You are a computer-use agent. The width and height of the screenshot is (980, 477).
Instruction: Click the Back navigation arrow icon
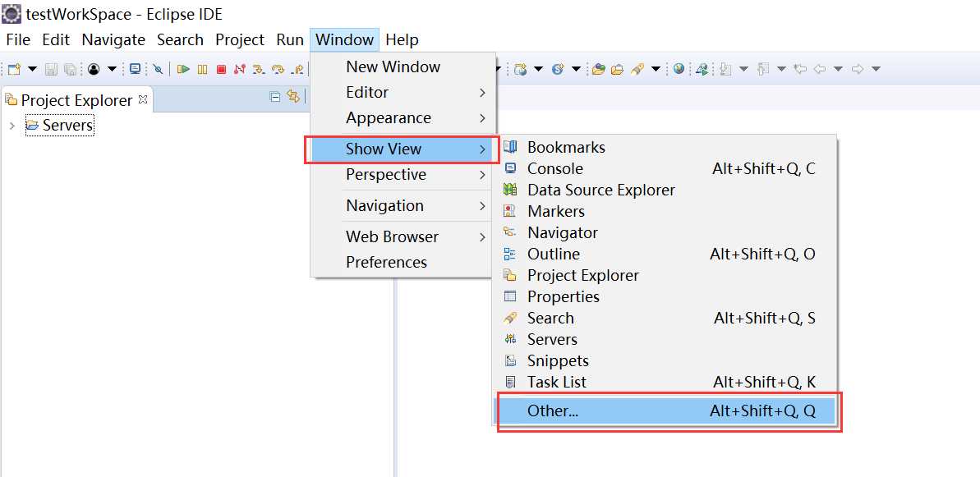pyautogui.click(x=819, y=69)
